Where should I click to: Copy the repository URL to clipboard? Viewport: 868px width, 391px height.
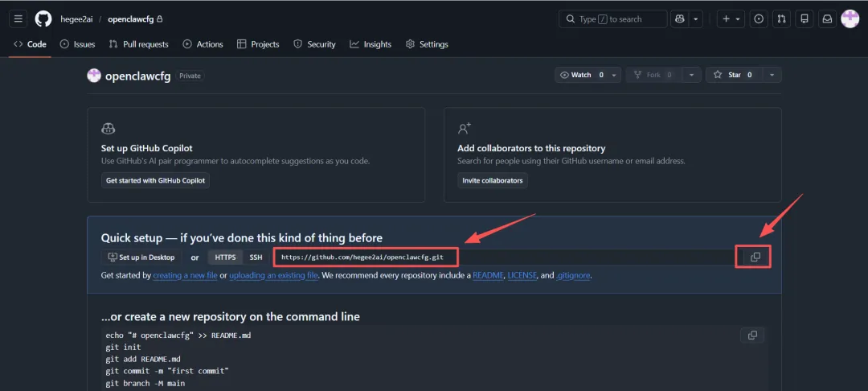(x=755, y=257)
